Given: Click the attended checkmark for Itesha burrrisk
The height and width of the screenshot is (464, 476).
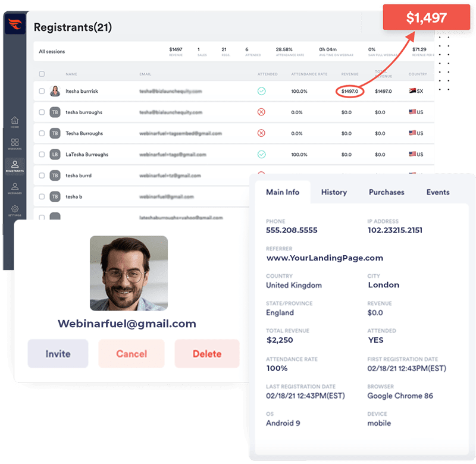Looking at the screenshot, I should 261,91.
